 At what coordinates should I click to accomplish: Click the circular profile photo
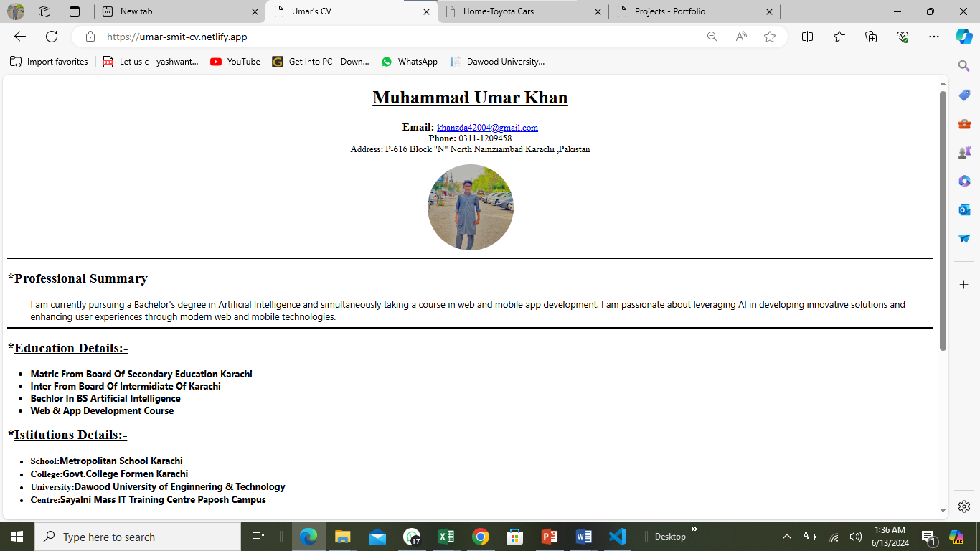click(471, 207)
